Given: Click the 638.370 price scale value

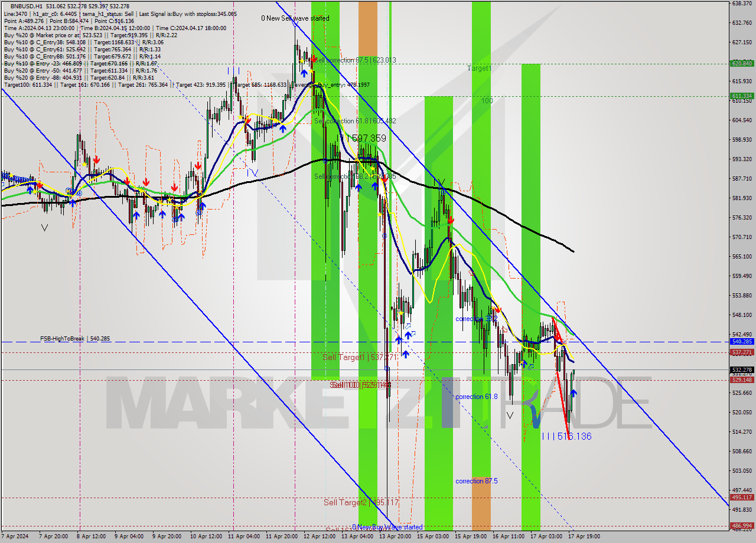Looking at the screenshot, I should (x=742, y=3).
